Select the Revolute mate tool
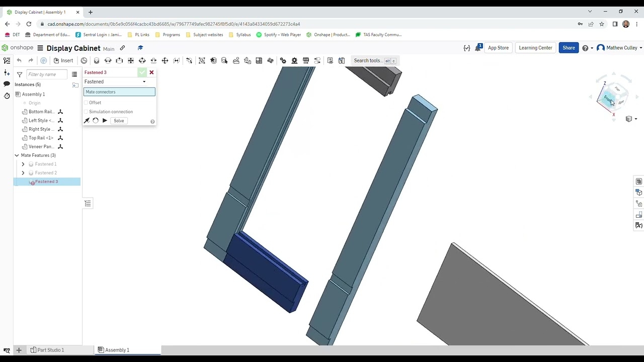644x362 pixels. coord(108,60)
